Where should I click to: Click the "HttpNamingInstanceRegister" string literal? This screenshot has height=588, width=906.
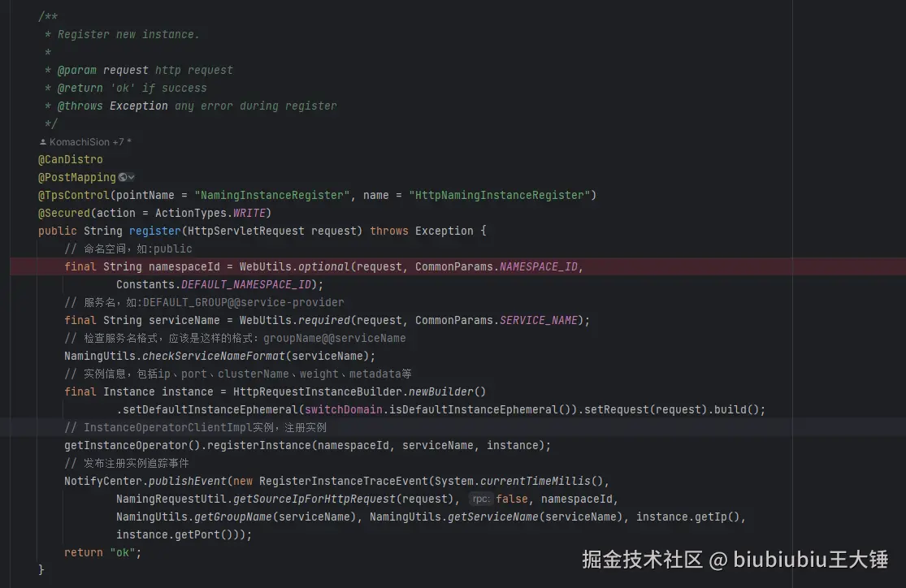tap(499, 195)
